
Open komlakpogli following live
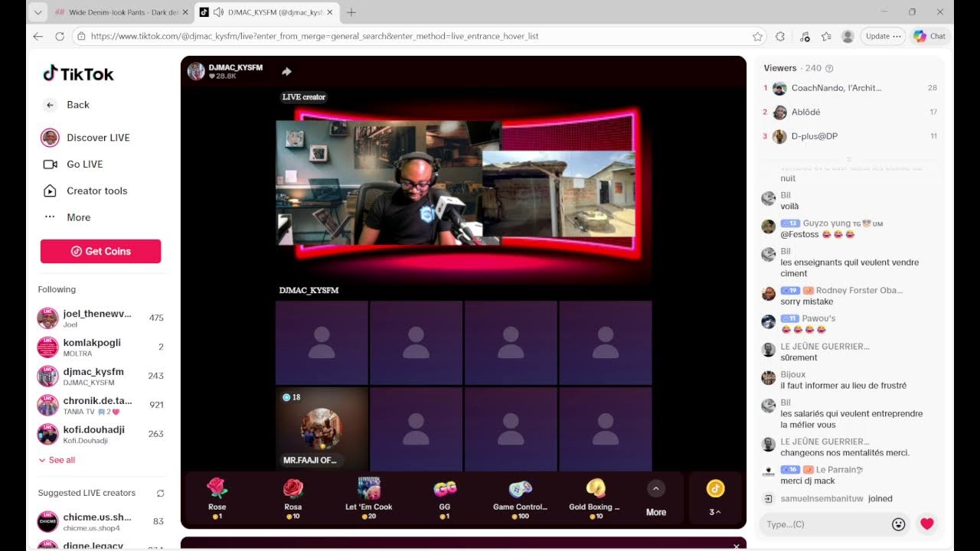pos(101,347)
